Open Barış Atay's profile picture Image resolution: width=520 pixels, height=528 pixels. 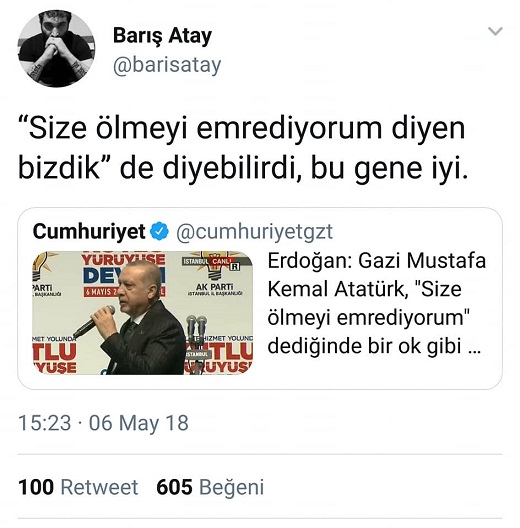pyautogui.click(x=56, y=48)
